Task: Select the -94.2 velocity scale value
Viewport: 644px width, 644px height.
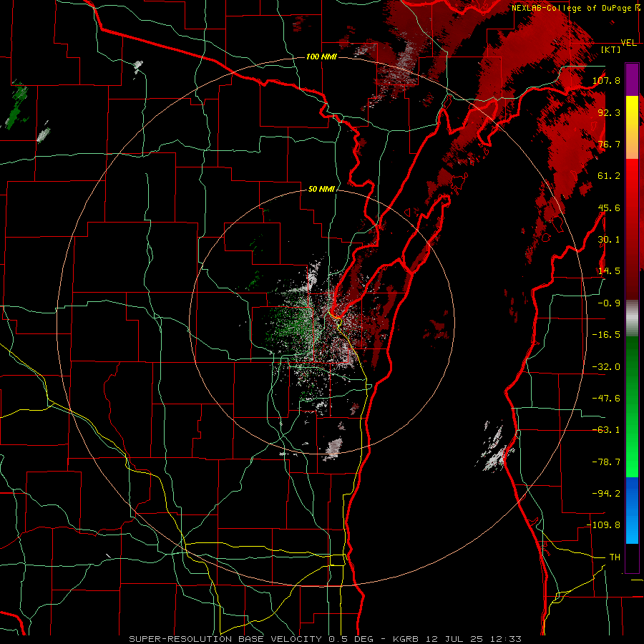Action: coord(606,493)
